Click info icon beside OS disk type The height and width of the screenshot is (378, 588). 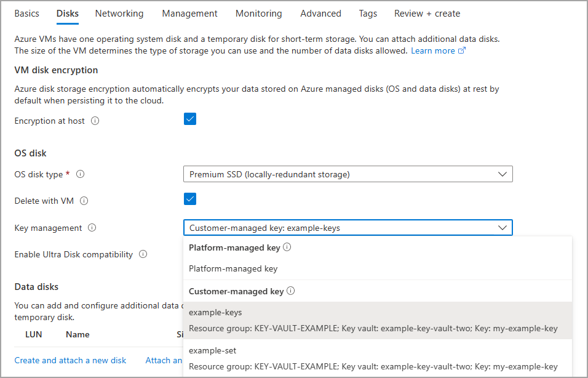80,174
